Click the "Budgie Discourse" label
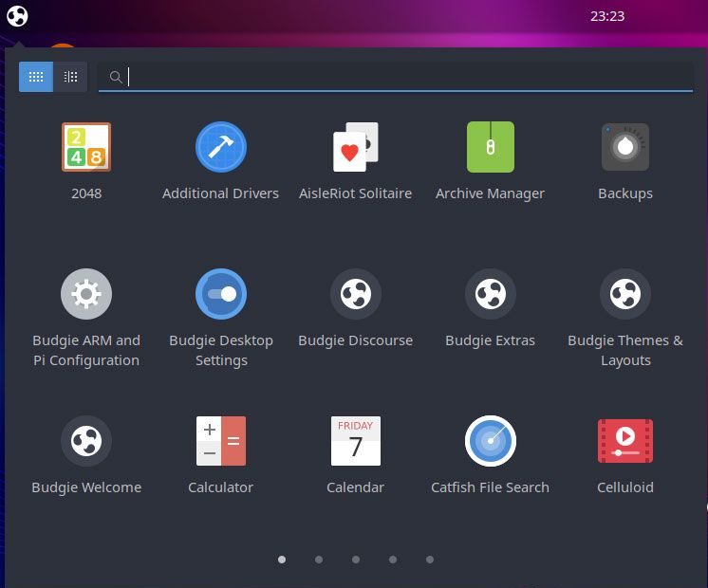708x588 pixels. tap(355, 340)
